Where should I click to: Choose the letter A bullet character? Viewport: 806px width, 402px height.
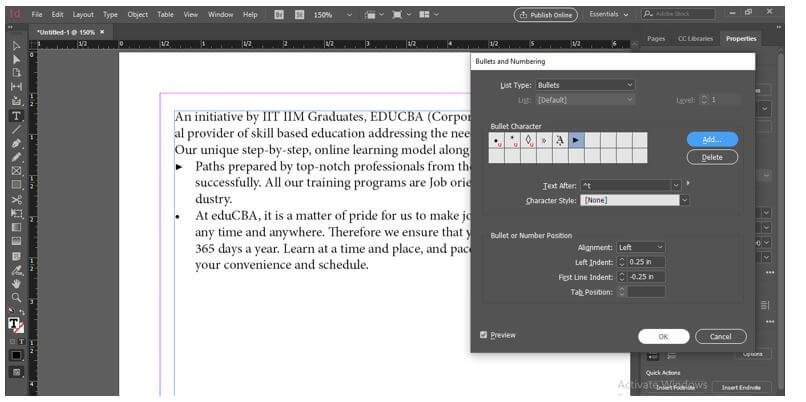560,140
